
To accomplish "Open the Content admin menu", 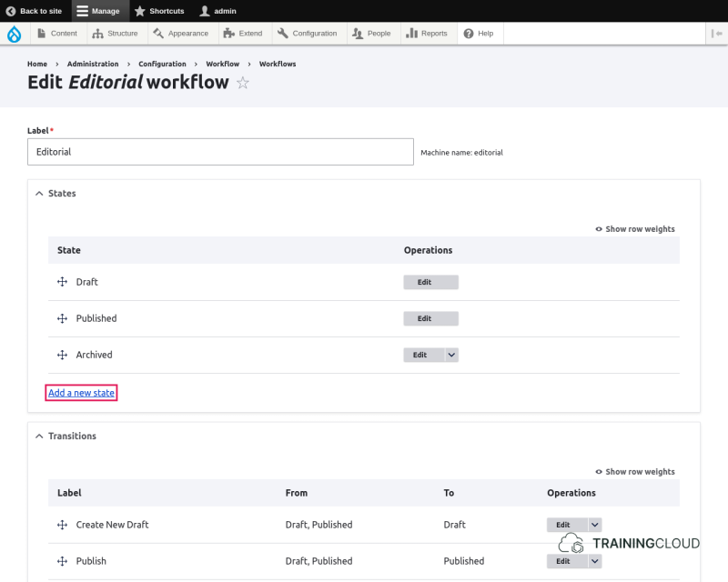I will point(57,34).
